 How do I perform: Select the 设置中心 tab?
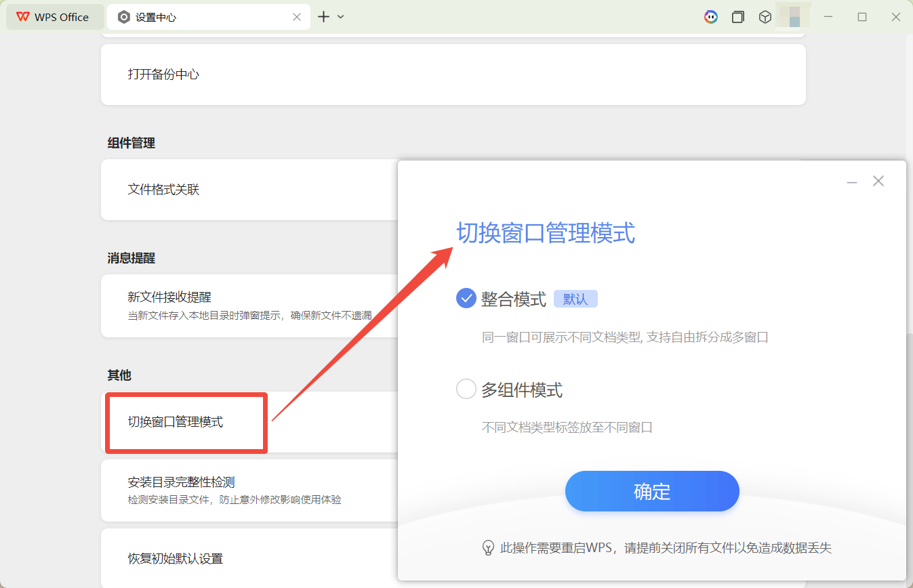tap(209, 17)
